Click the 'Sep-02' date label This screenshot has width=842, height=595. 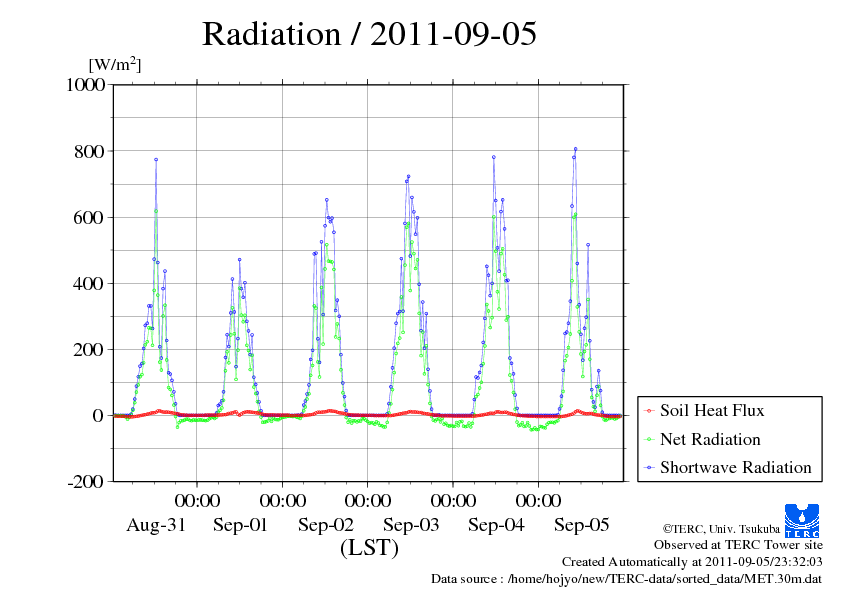pyautogui.click(x=326, y=525)
